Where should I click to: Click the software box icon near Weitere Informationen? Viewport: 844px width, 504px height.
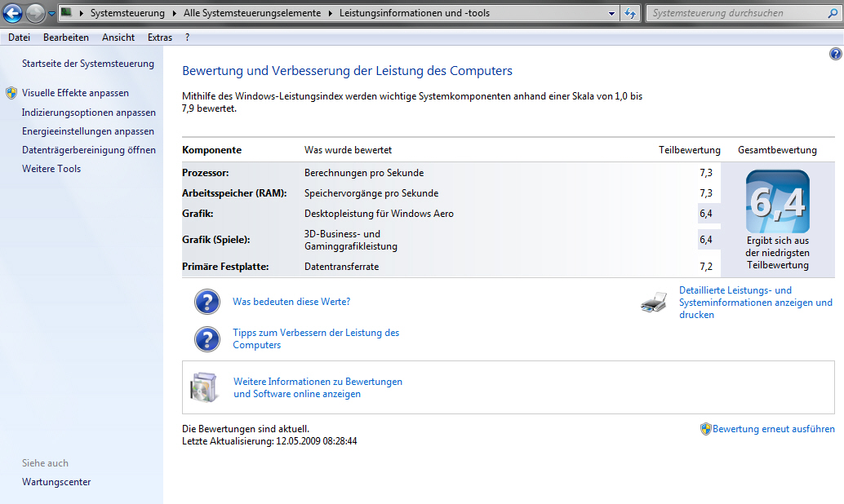coord(204,387)
